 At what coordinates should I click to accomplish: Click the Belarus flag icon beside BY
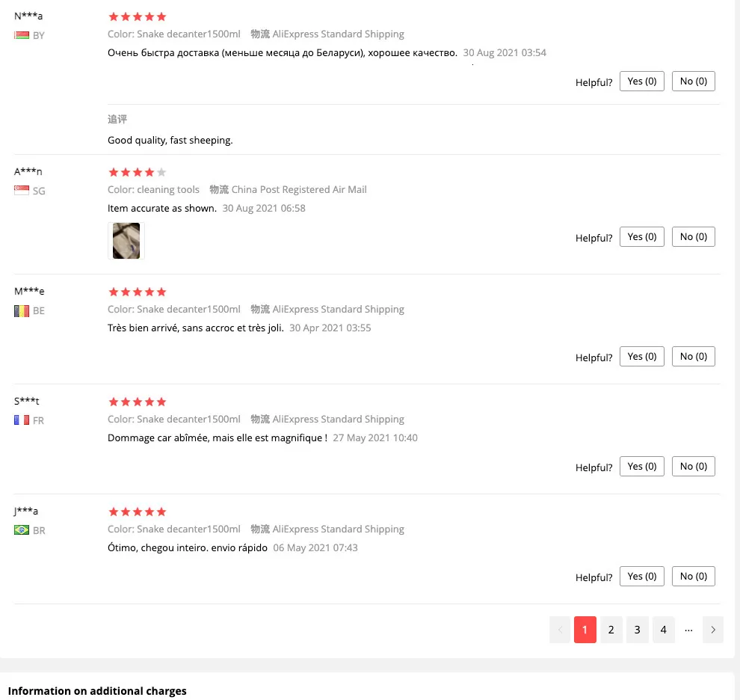pos(22,35)
